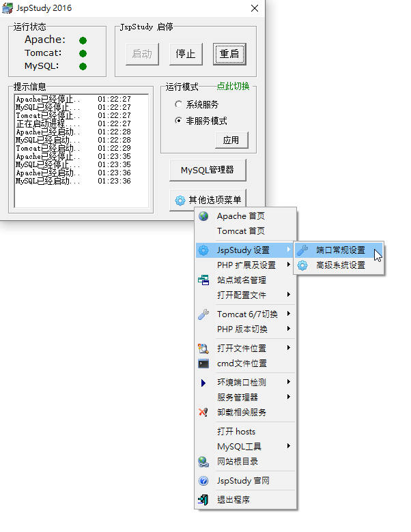
Task: Expand the 环境端口检测 submenu arrow
Action: pos(288,382)
